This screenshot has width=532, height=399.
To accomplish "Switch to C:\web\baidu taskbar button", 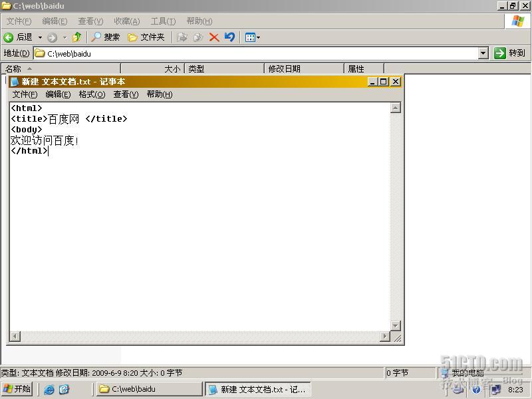I will pos(149,389).
